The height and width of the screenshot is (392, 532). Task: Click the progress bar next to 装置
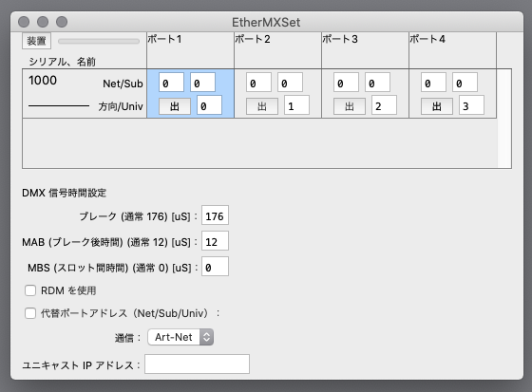(99, 42)
